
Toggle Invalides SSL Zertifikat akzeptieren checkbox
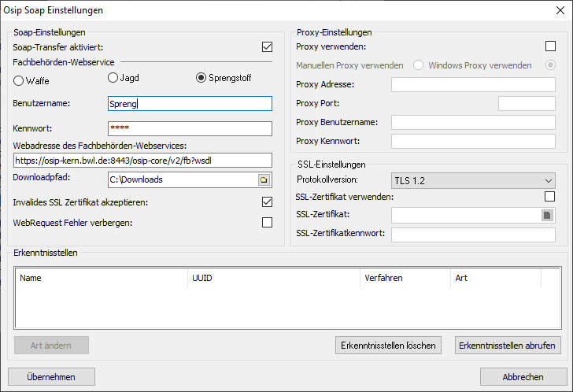click(267, 202)
